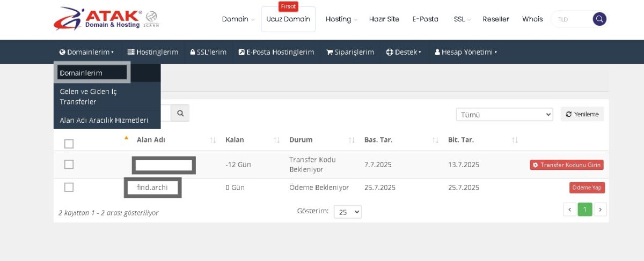644x261 pixels.
Task: Open the Gösterim page size dropdown
Action: [347, 212]
